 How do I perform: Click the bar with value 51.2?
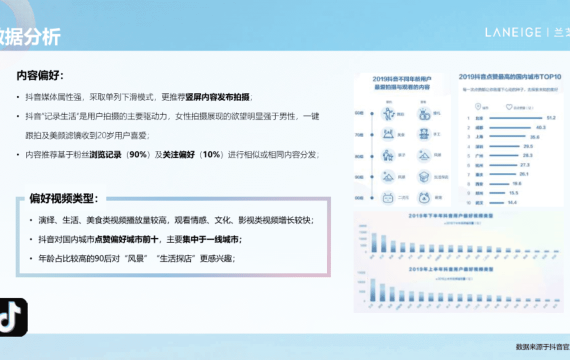[x=515, y=118]
